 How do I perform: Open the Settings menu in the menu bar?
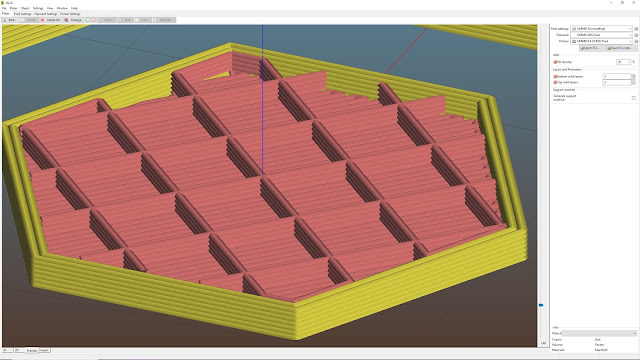38,8
